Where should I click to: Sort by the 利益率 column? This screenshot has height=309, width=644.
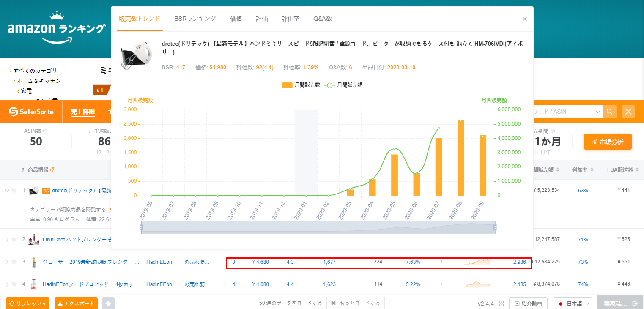tap(583, 170)
